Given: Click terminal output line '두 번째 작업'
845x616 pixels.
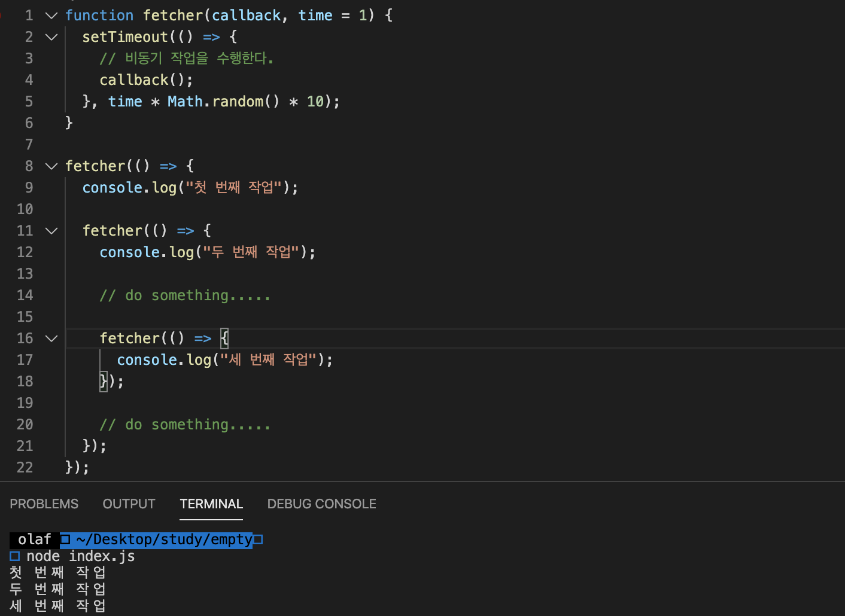Looking at the screenshot, I should click(x=58, y=590).
